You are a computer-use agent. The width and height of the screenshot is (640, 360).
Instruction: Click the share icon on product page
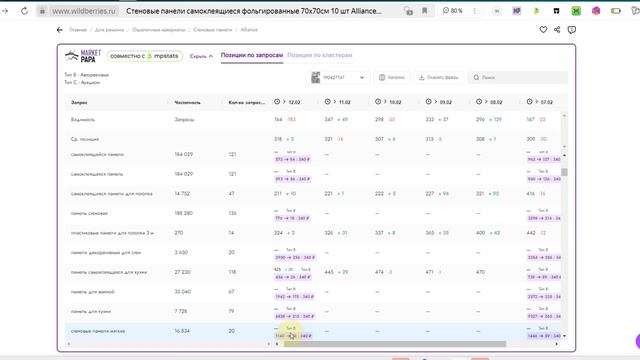pyautogui.click(x=557, y=29)
